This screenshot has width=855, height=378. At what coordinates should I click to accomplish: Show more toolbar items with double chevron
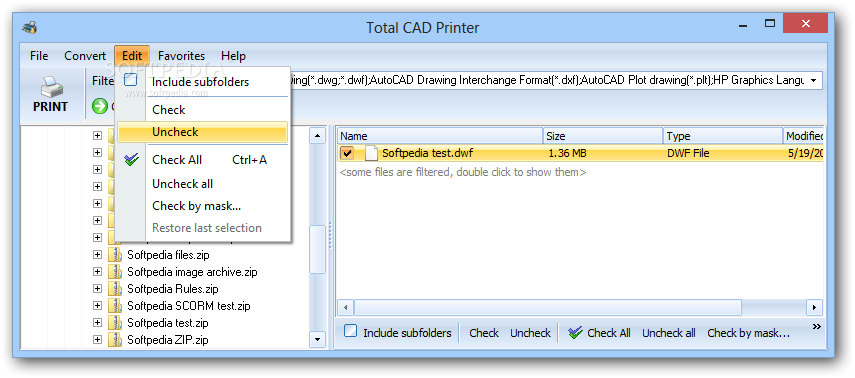pyautogui.click(x=816, y=327)
